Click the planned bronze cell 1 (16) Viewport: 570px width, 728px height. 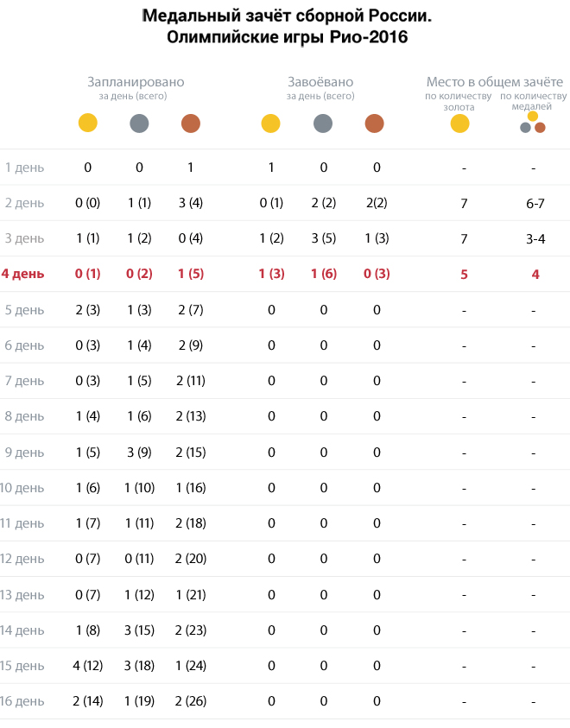pyautogui.click(x=191, y=488)
